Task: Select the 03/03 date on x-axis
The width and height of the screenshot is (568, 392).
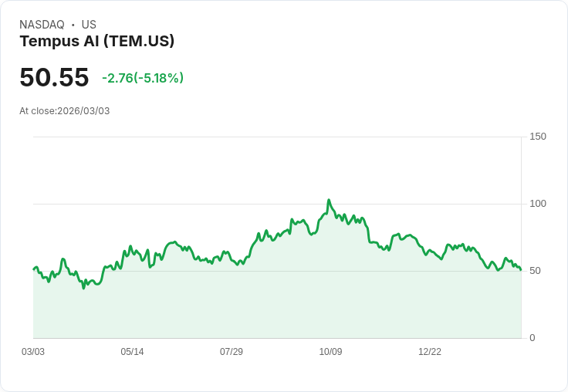Action: (33, 352)
